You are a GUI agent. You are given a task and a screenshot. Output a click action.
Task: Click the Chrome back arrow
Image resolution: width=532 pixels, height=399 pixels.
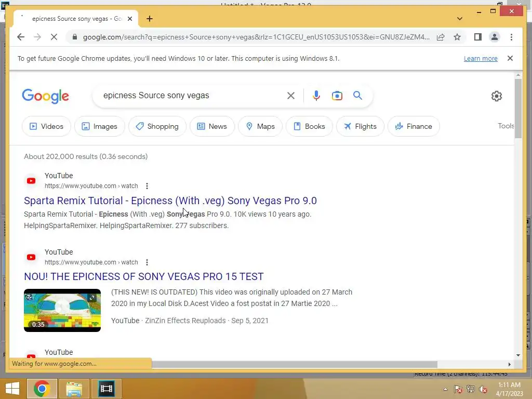[21, 37]
